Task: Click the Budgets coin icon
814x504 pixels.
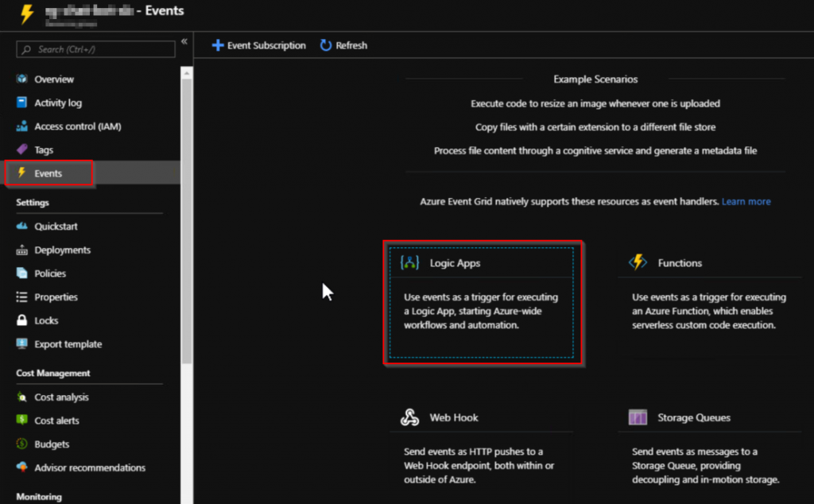Action: 21,444
